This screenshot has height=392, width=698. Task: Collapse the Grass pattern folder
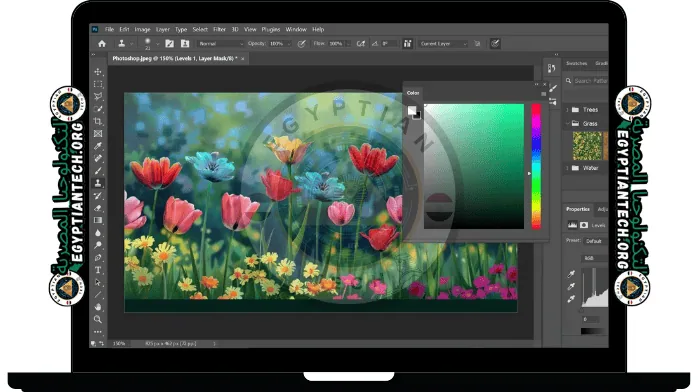[568, 123]
